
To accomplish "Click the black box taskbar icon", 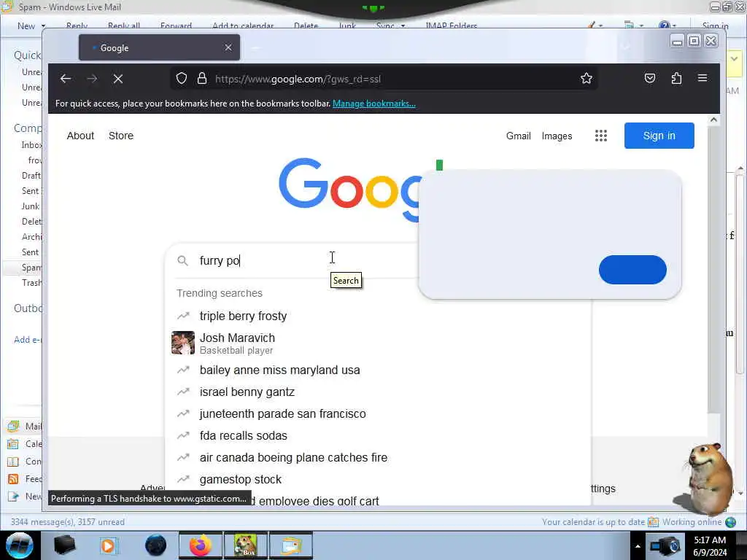I will click(x=64, y=545).
